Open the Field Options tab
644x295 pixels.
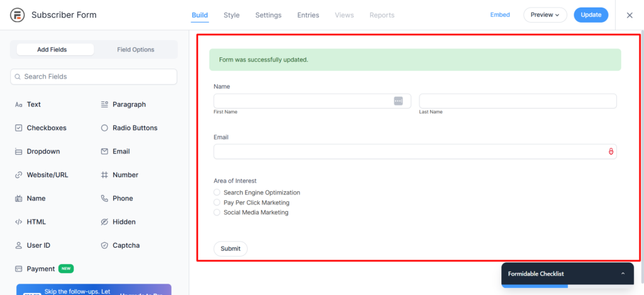[x=135, y=50]
